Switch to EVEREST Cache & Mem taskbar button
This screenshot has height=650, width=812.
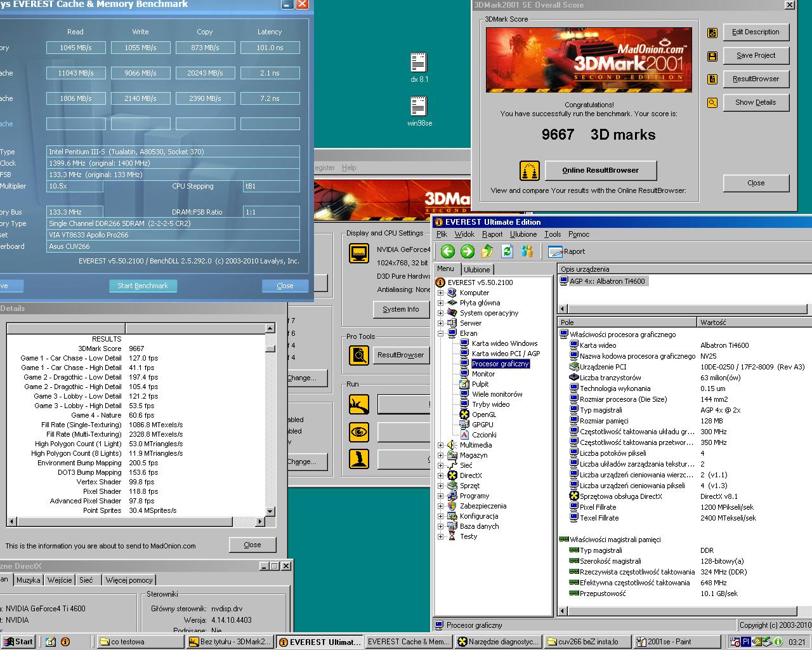click(409, 642)
